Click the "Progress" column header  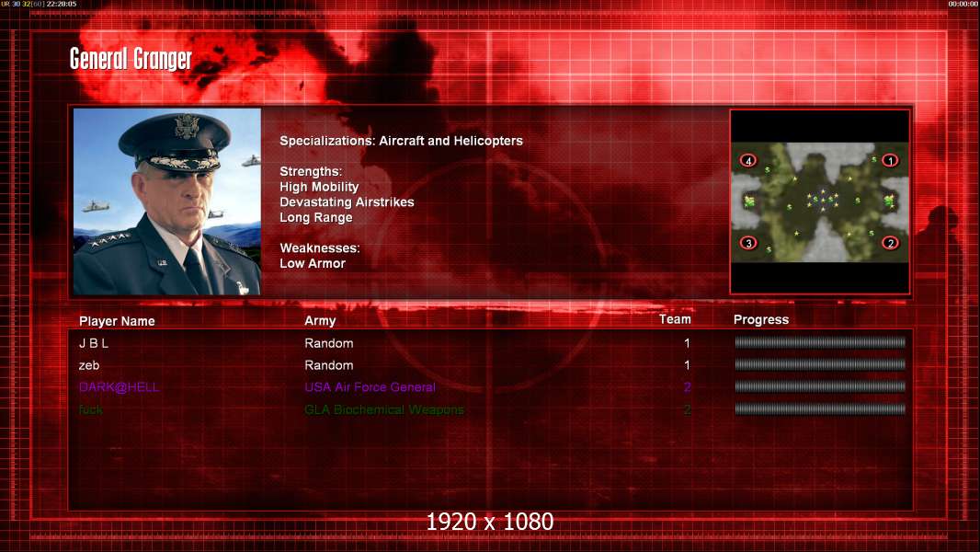760,320
